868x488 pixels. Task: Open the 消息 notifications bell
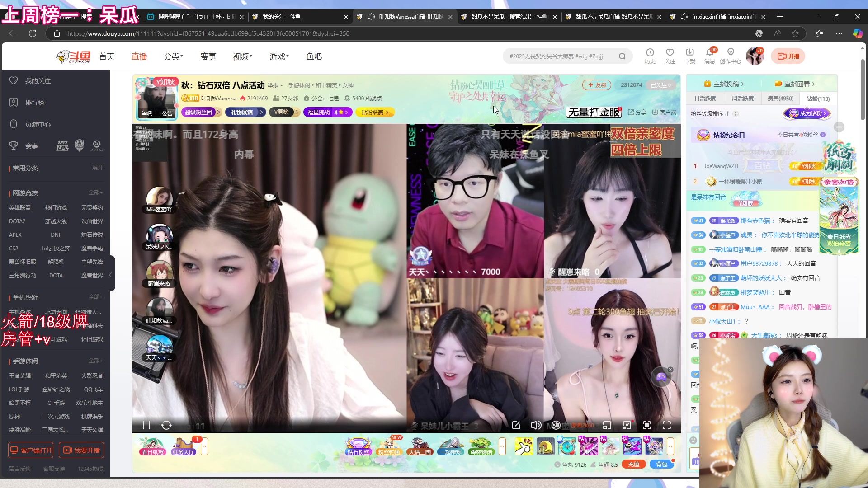(x=710, y=56)
